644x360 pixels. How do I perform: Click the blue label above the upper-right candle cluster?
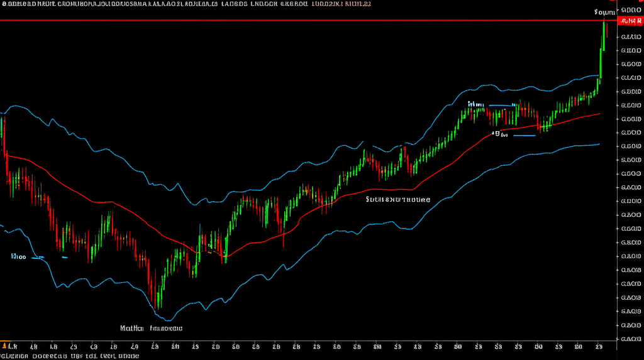click(x=475, y=104)
